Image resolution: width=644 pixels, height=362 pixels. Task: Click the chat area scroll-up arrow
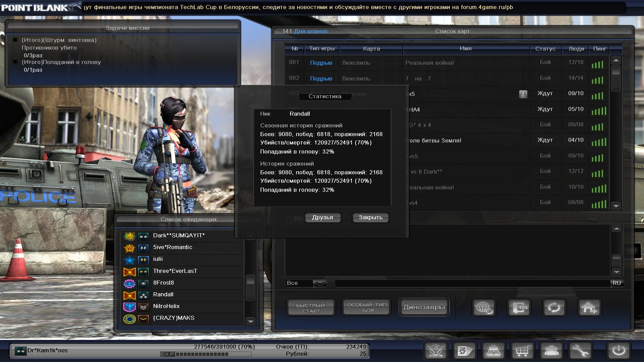pyautogui.click(x=616, y=229)
